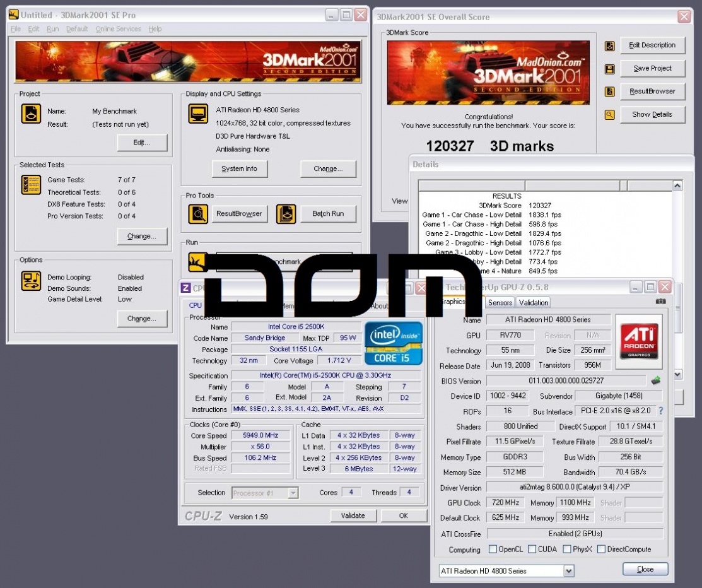
Task: Click the Intel Core i5 logo
Action: pos(394,344)
